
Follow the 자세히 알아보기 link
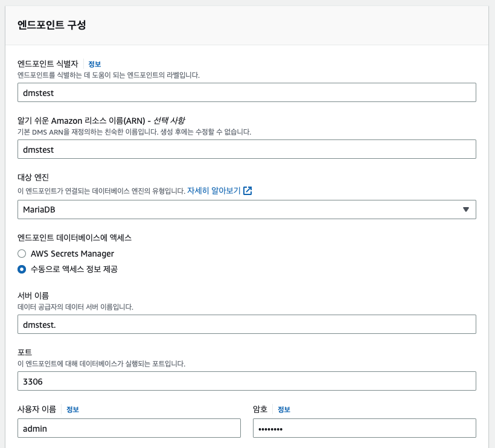214,191
